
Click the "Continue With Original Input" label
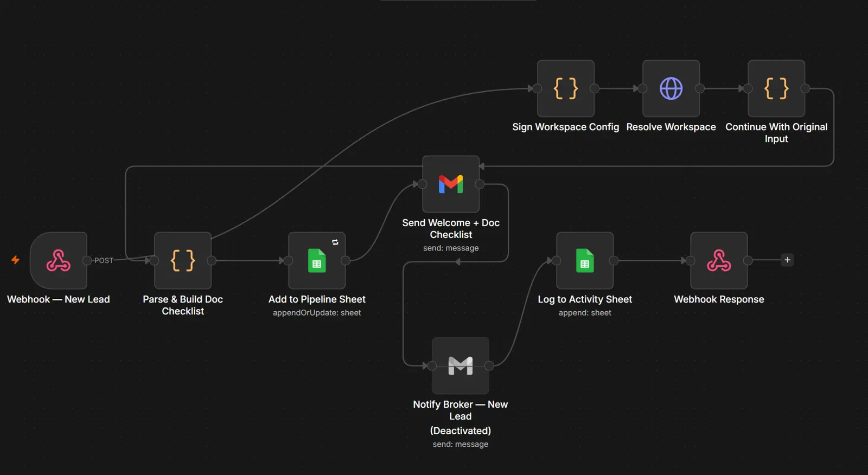(x=776, y=133)
